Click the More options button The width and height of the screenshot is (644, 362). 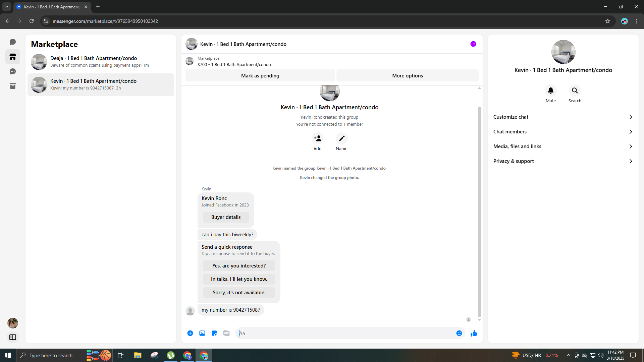click(x=407, y=76)
